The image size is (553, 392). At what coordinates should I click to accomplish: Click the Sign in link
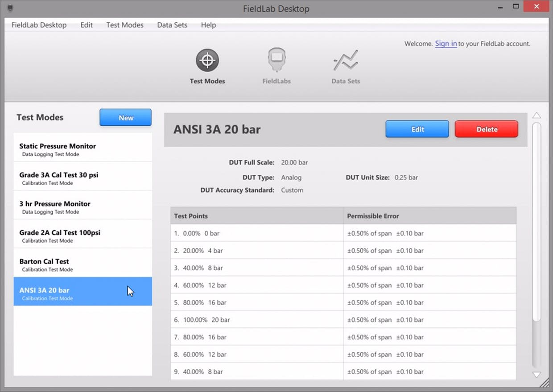click(446, 44)
